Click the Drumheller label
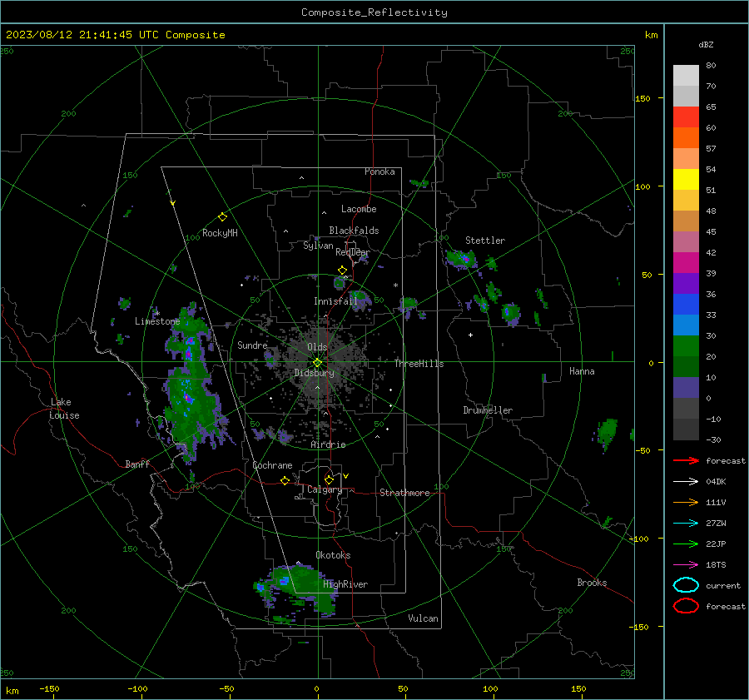Image resolution: width=749 pixels, height=700 pixels. (488, 410)
